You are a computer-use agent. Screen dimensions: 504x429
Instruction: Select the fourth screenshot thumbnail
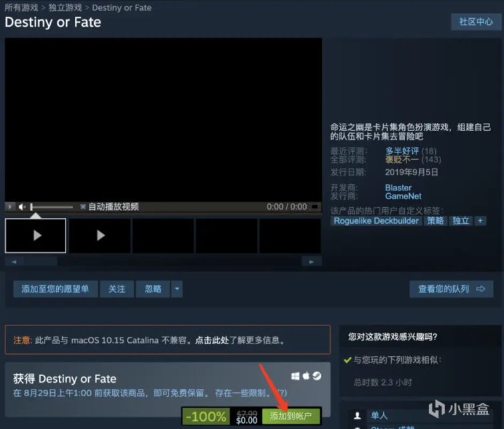(227, 235)
